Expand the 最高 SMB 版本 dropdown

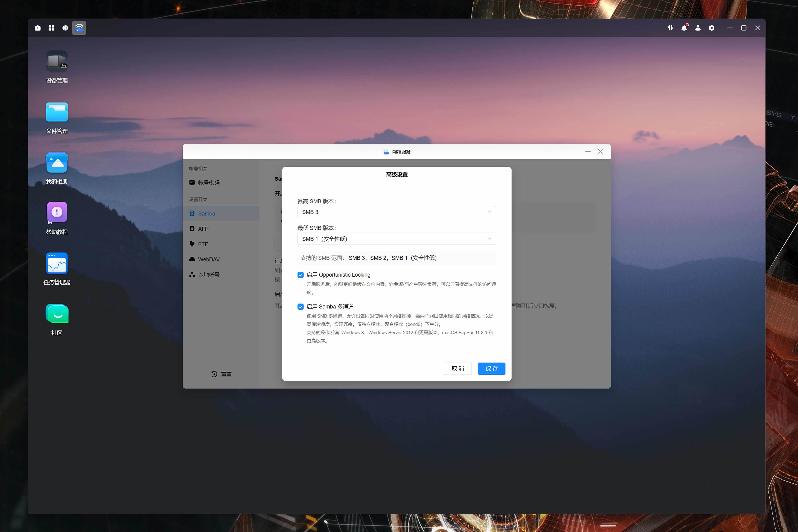(396, 212)
